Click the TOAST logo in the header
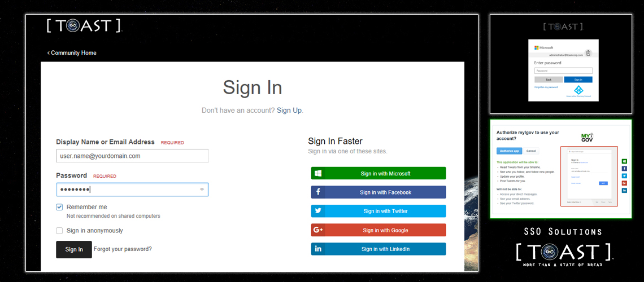Viewport: 644px width, 282px height. 85,26
